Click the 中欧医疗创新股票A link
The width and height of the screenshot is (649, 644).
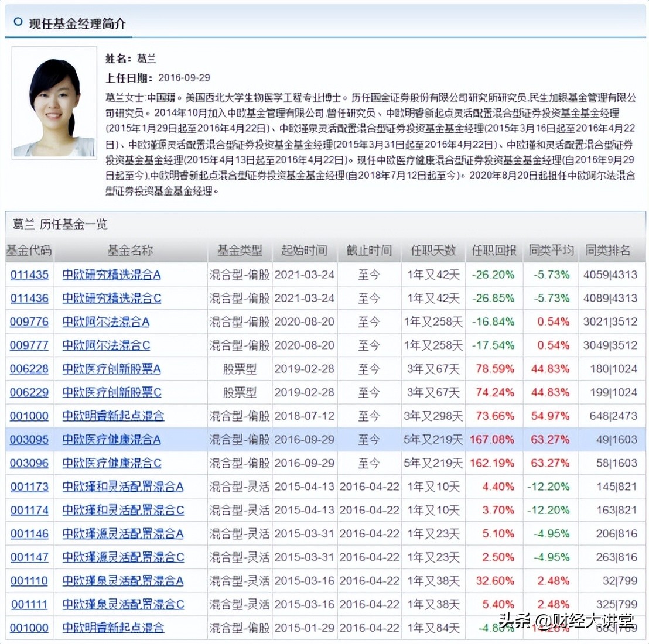coord(111,369)
